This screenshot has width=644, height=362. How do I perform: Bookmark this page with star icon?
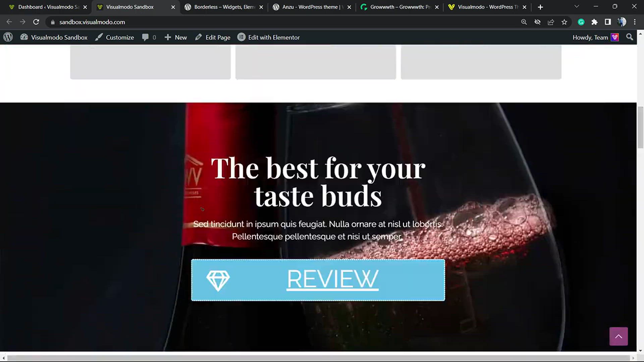564,22
